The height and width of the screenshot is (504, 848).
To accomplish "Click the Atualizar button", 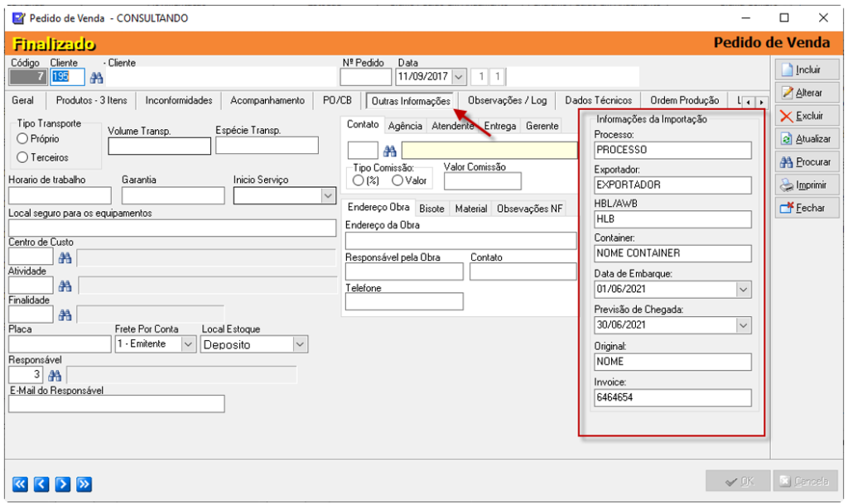I will pos(807,139).
